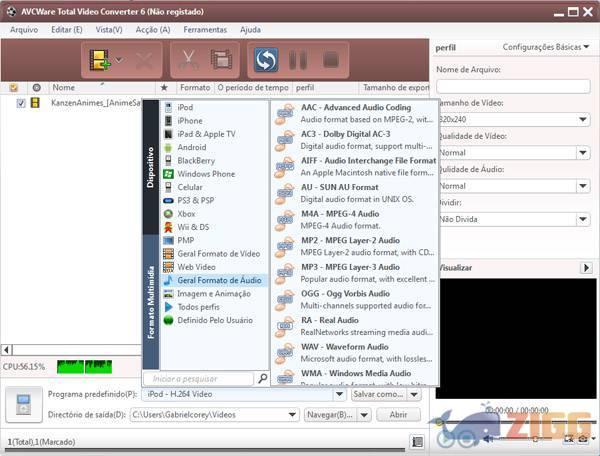Image resolution: width=600 pixels, height=456 pixels.
Task: Click the pause conversion icon
Action: (297, 60)
